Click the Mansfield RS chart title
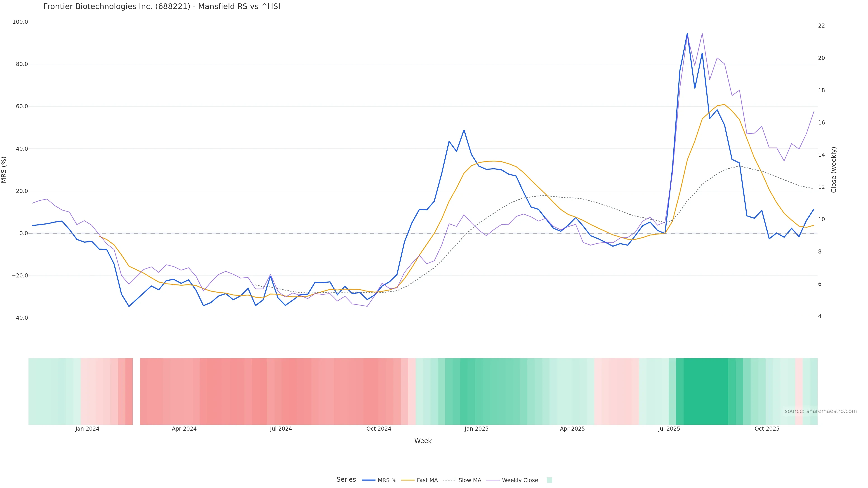868x488 pixels. point(162,7)
